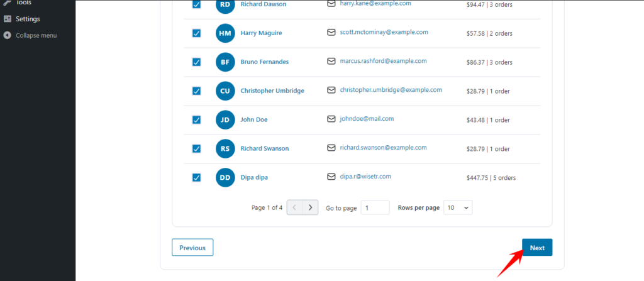Click the JD avatar for John Doe
644x281 pixels.
[x=225, y=120]
